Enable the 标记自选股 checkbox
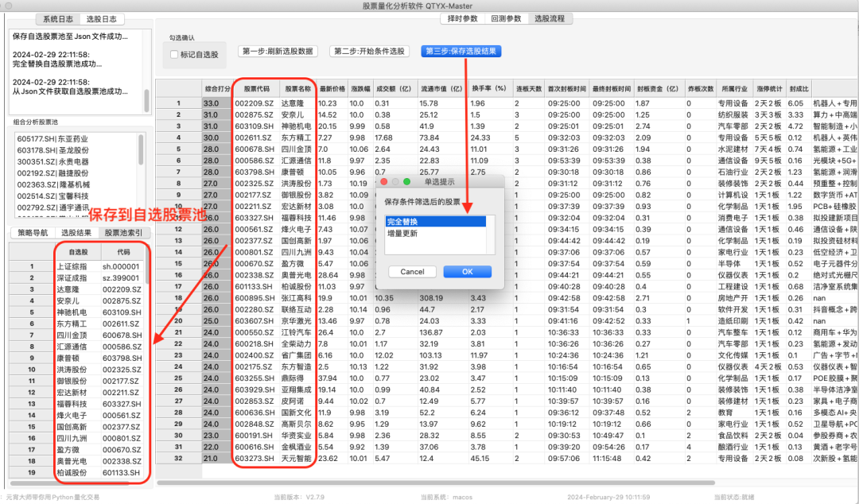Viewport: 859px width, 504px height. (x=174, y=55)
